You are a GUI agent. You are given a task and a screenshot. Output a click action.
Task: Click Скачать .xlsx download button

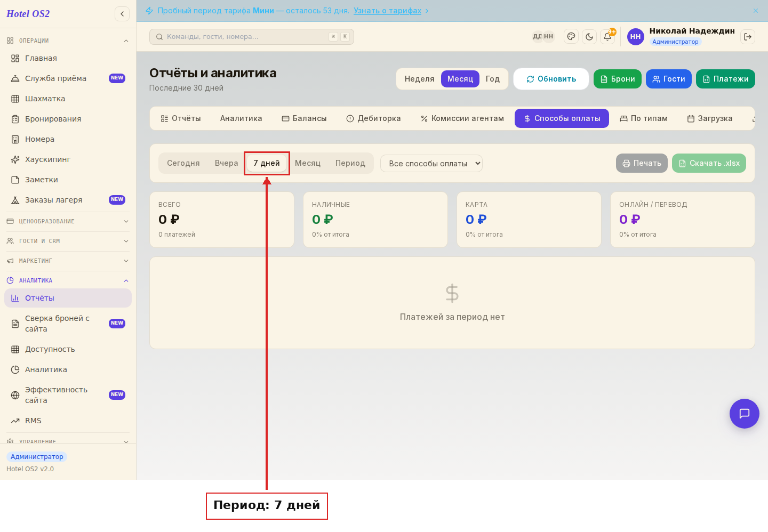pyautogui.click(x=709, y=163)
